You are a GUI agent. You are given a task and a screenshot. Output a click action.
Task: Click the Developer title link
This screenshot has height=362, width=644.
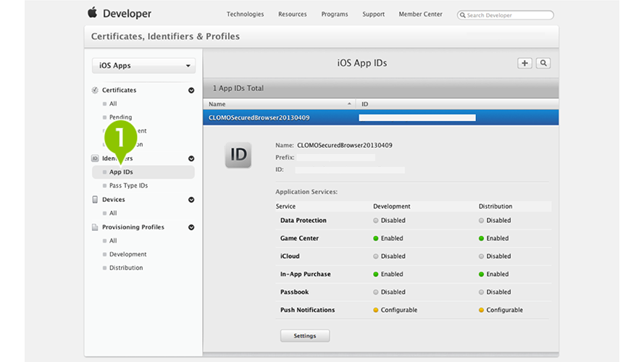pos(127,14)
